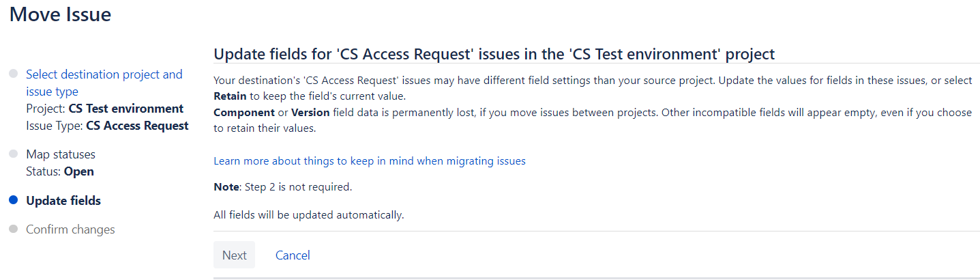Image resolution: width=980 pixels, height=280 pixels.
Task: Click the bullet beside Map statuses
Action: click(x=14, y=154)
